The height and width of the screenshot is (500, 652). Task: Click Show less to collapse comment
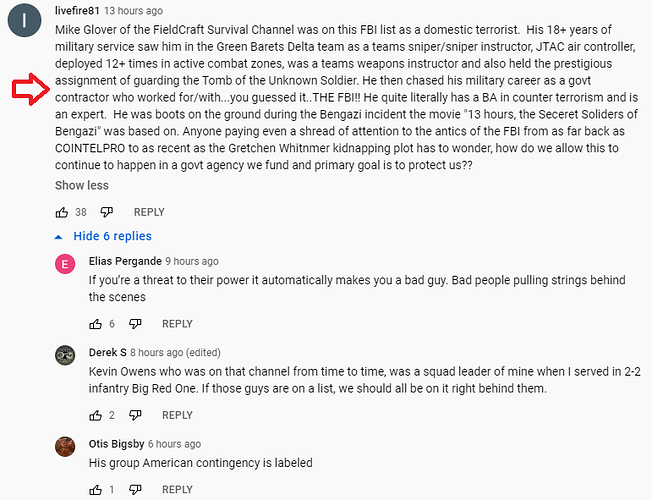pos(82,185)
